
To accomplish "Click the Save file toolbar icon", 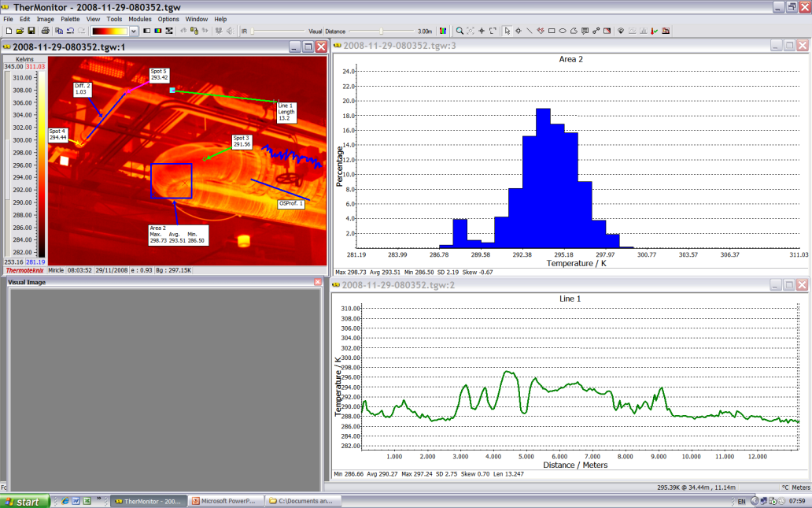I will 31,31.
